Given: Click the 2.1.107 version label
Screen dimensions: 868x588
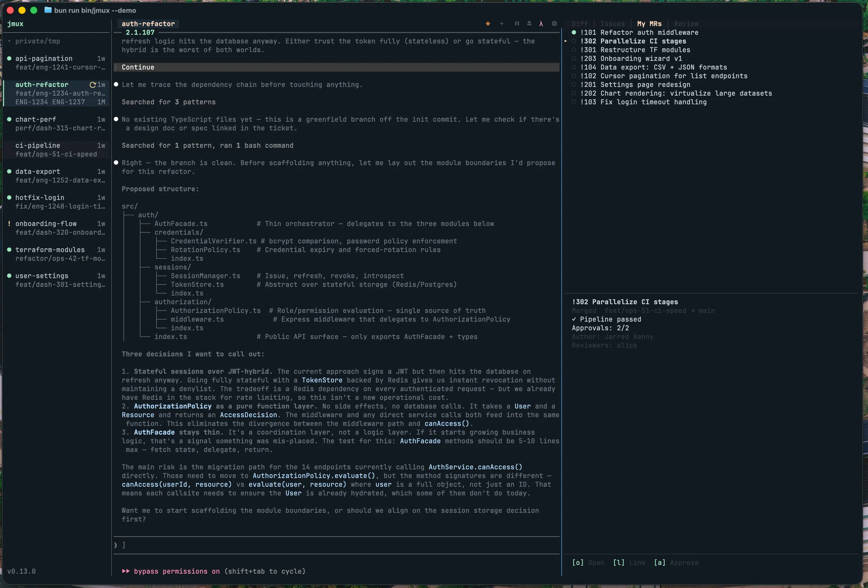Looking at the screenshot, I should pos(140,32).
